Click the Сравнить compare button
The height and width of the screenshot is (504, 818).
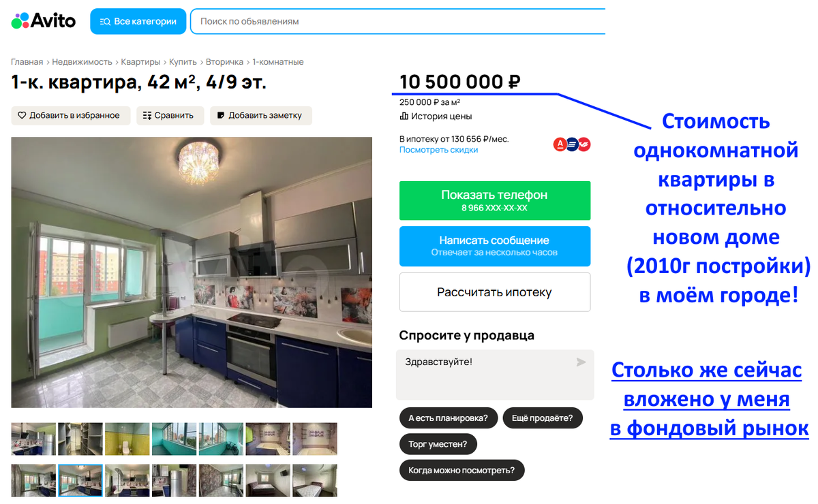click(x=169, y=115)
